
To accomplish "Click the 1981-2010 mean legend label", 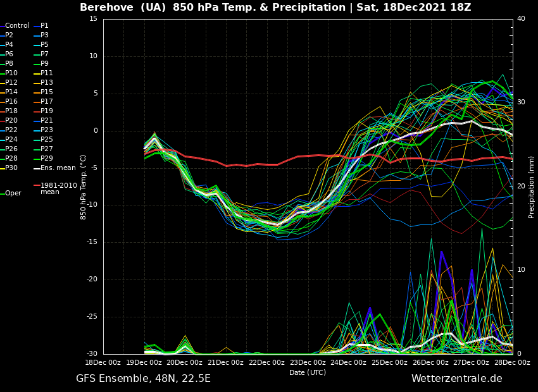I will click(x=58, y=188).
